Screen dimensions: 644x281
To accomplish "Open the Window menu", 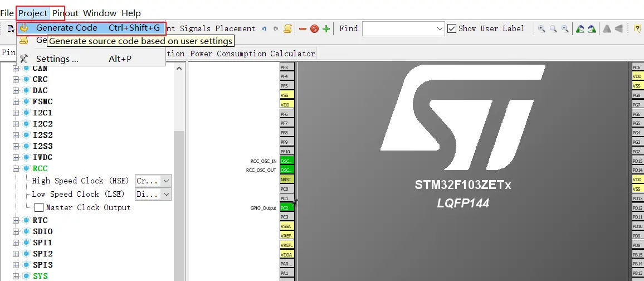I will [x=100, y=13].
